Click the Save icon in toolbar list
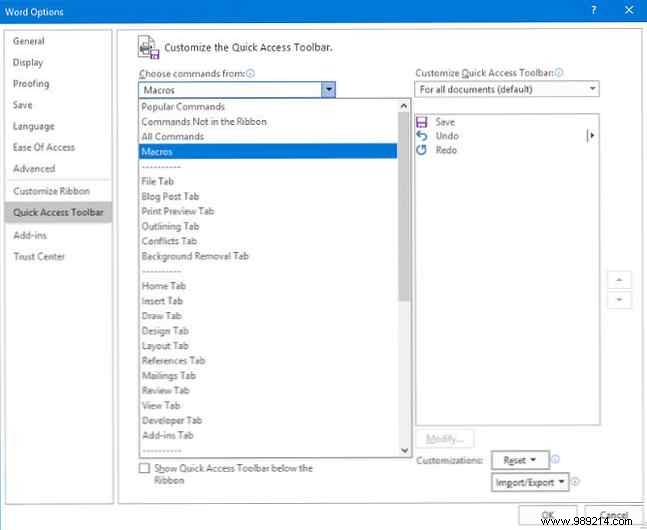 [422, 122]
